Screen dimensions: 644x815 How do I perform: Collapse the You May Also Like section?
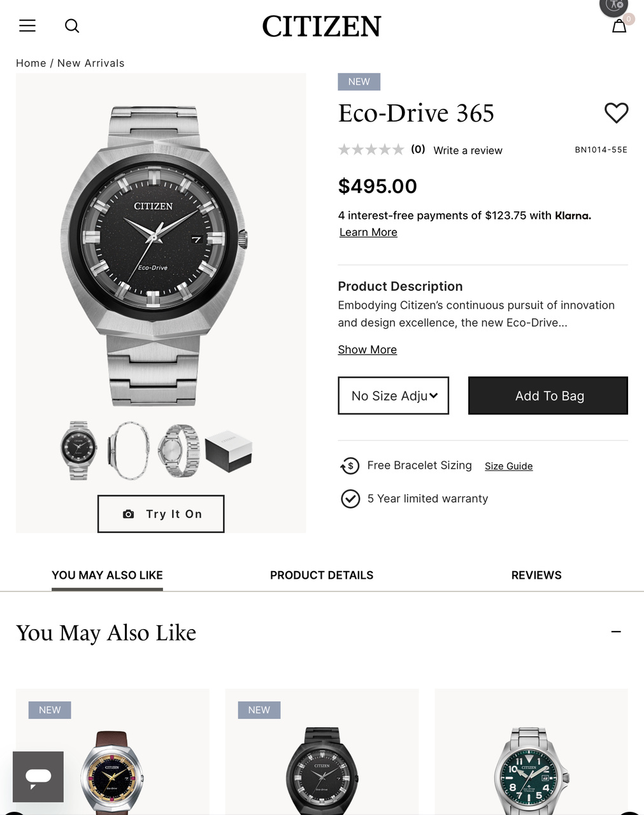pos(616,632)
